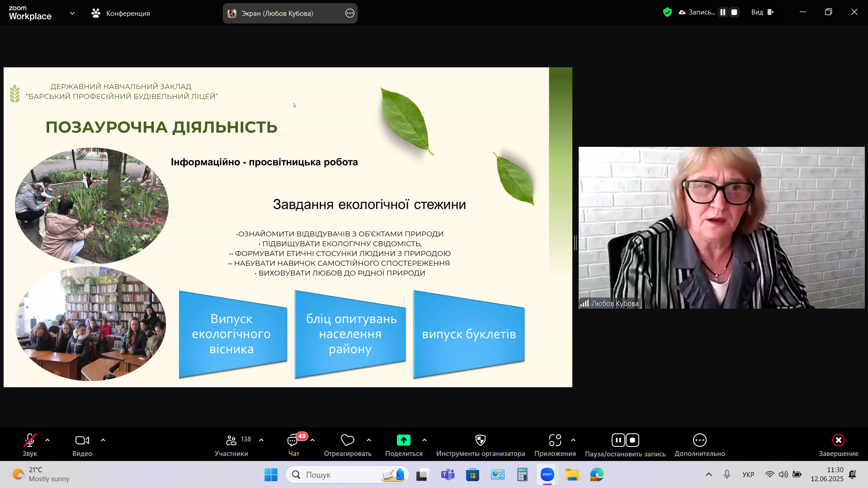Toggle camera with Видео button

point(82,441)
